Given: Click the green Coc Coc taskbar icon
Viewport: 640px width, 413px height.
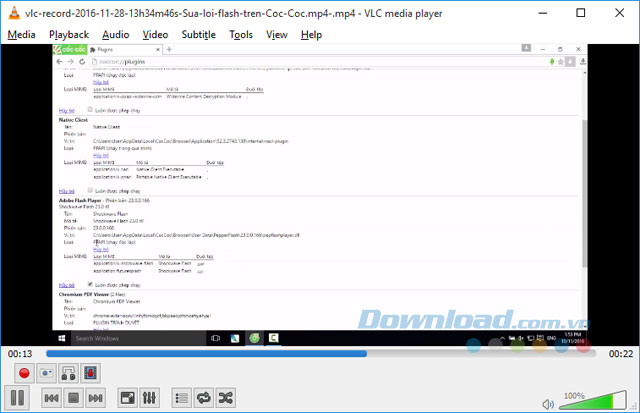Looking at the screenshot, I should [x=254, y=338].
